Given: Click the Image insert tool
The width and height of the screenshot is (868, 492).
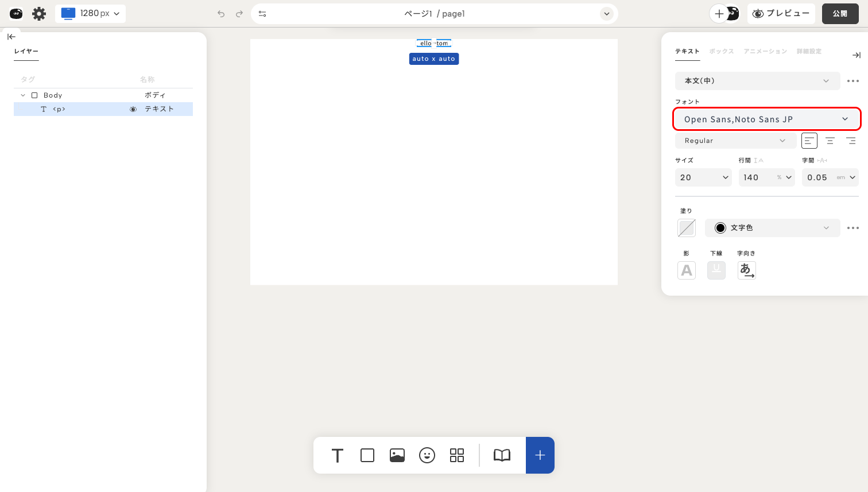Looking at the screenshot, I should [397, 455].
